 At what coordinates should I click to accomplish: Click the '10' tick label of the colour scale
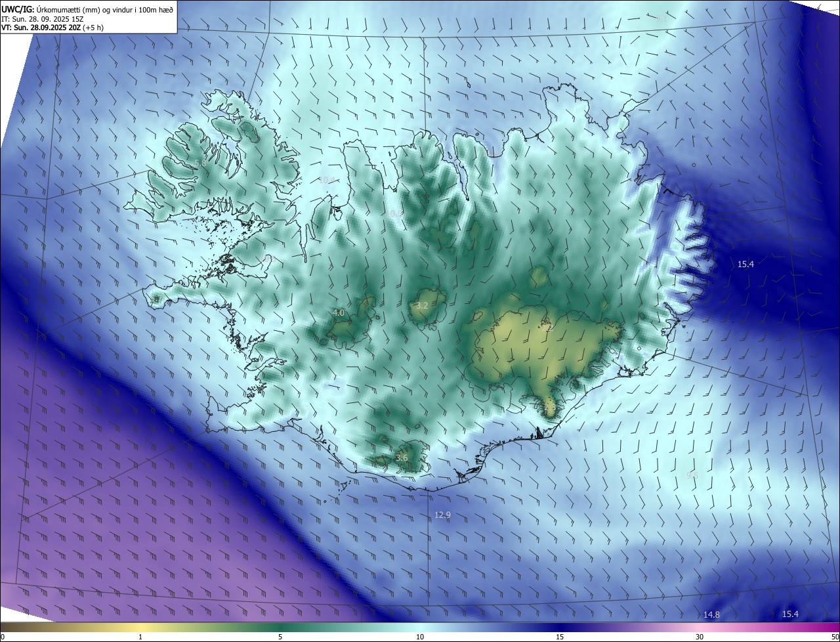click(x=420, y=637)
